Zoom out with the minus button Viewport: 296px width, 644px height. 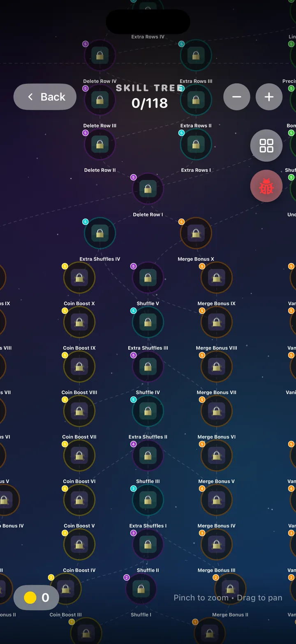point(237,97)
